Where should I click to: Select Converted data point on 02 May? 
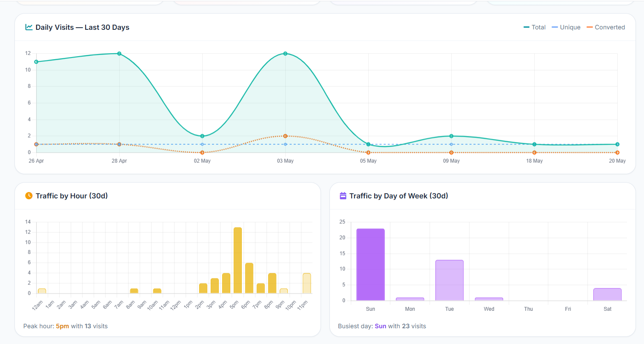point(202,152)
